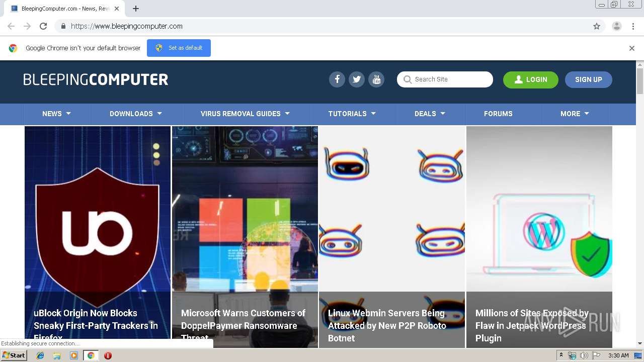Viewport: 644px width, 362px height.
Task: Open Chrome profile avatar icon
Action: click(x=617, y=26)
